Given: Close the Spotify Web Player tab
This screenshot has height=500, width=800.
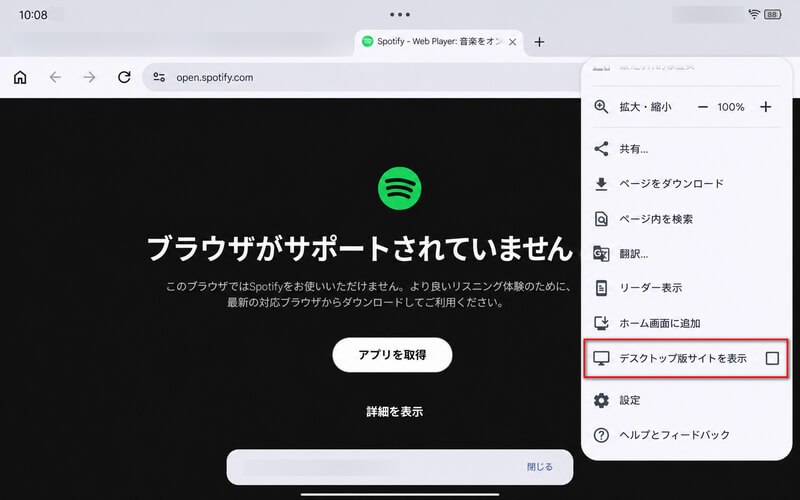Looking at the screenshot, I should [x=513, y=42].
